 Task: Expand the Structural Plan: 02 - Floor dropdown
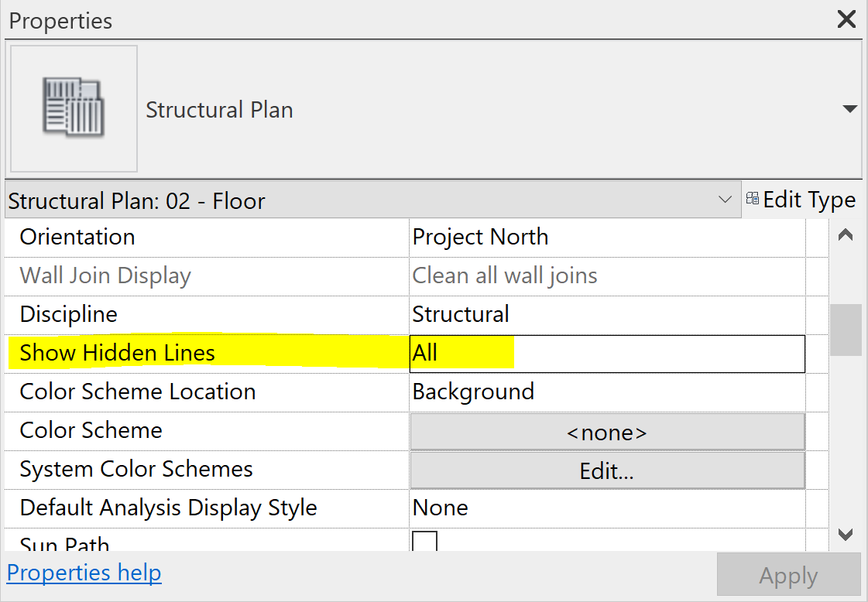click(725, 200)
